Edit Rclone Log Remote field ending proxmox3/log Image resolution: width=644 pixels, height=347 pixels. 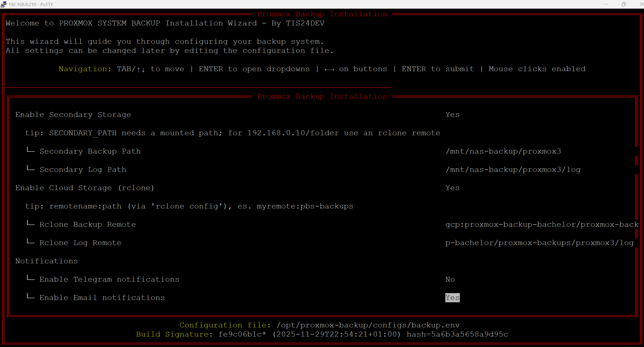[x=539, y=243]
